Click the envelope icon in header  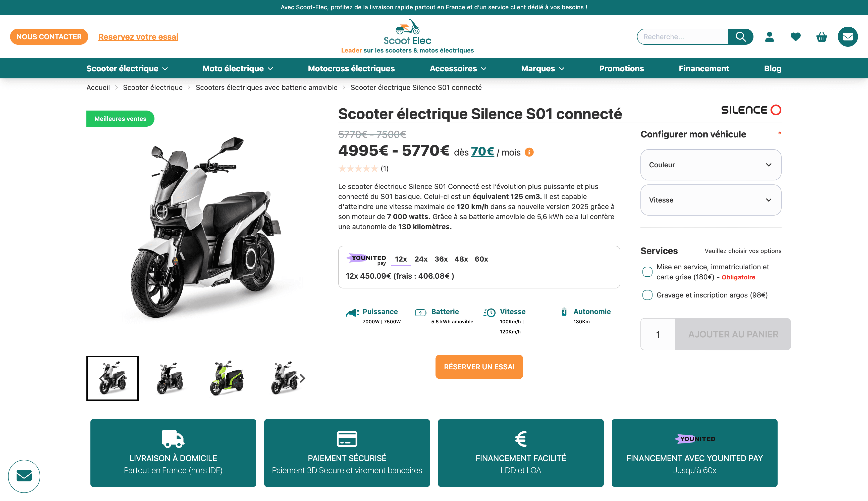click(x=847, y=37)
